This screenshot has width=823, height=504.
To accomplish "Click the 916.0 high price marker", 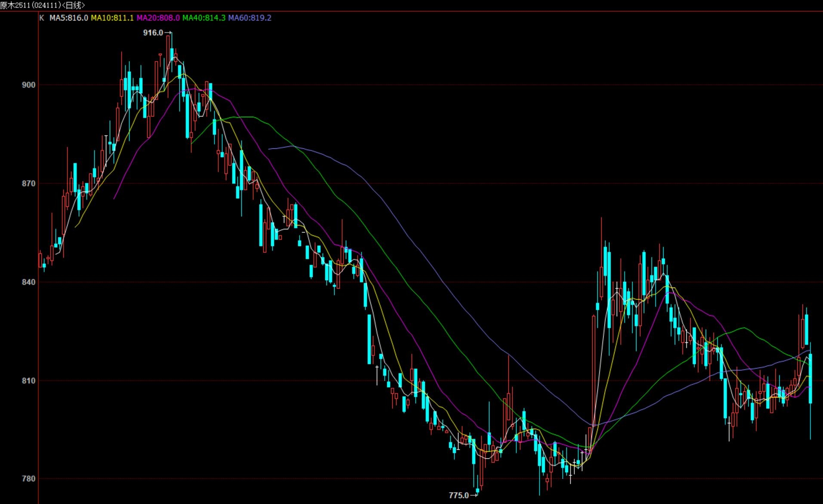I will 153,33.
